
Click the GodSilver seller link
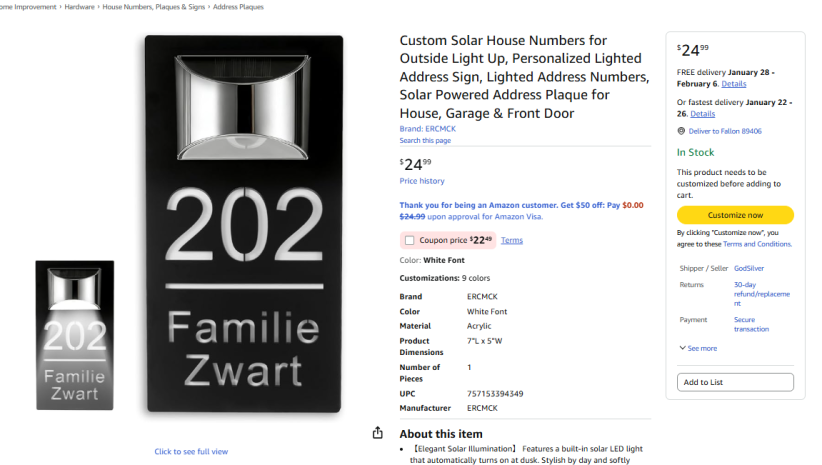pos(748,268)
